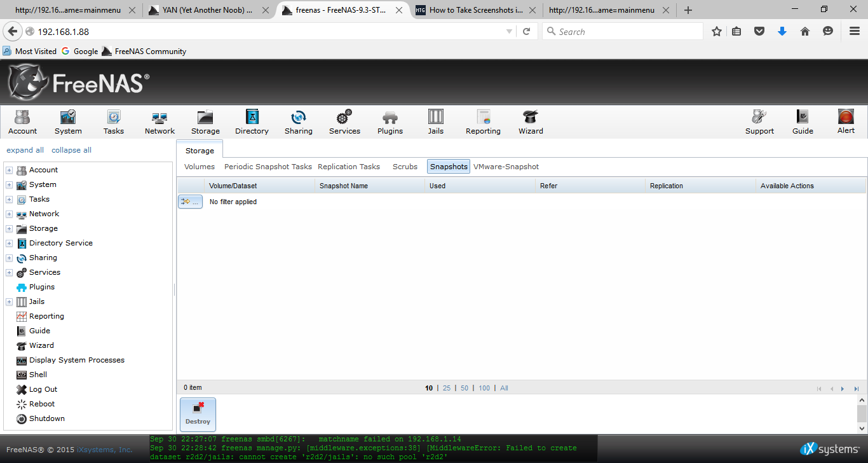Select Reporting in the sidebar tree
This screenshot has height=463, width=868.
click(x=46, y=316)
